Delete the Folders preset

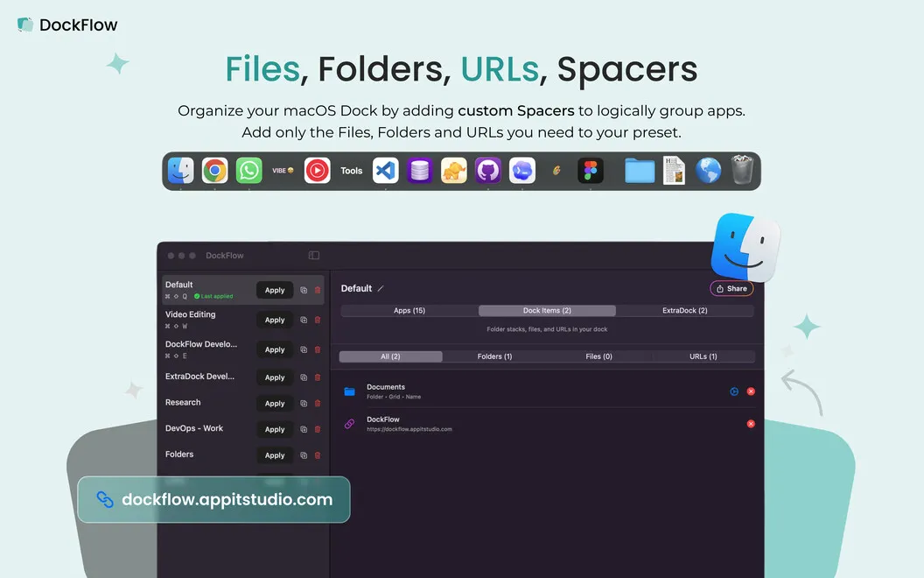(x=318, y=455)
